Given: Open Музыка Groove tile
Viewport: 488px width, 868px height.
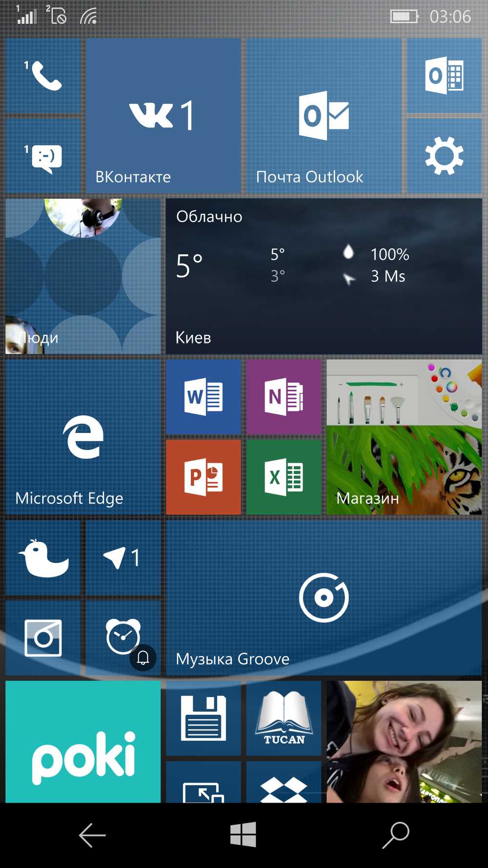Looking at the screenshot, I should pos(324,598).
